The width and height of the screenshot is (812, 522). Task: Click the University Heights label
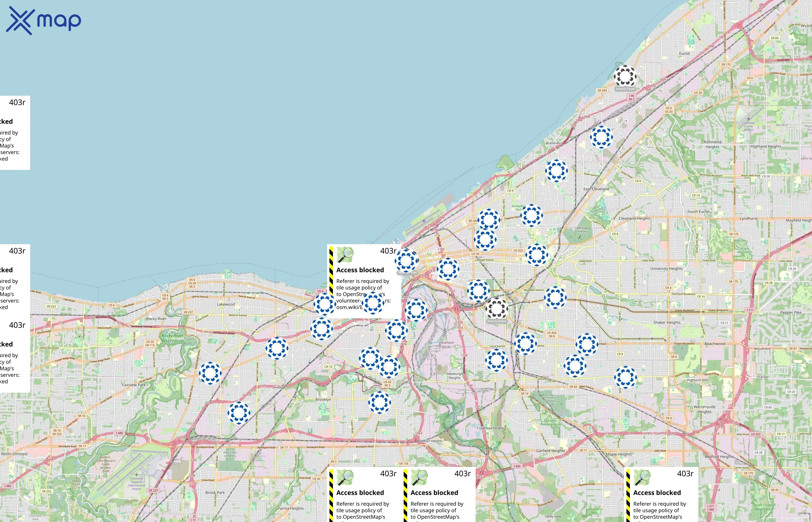coord(666,269)
